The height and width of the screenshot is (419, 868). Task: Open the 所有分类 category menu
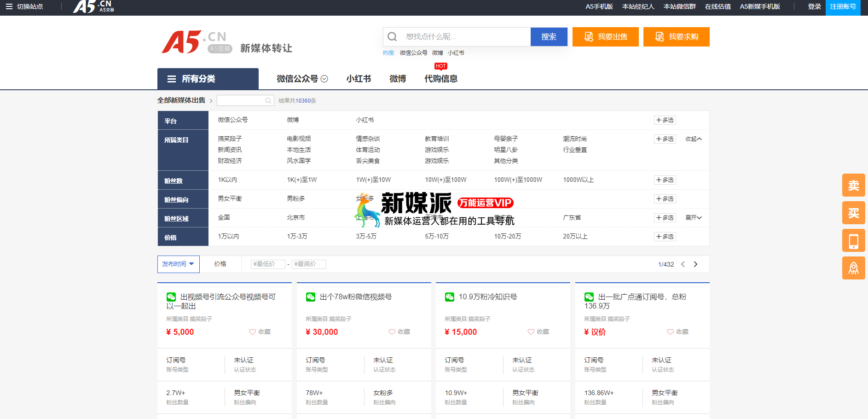pos(208,79)
